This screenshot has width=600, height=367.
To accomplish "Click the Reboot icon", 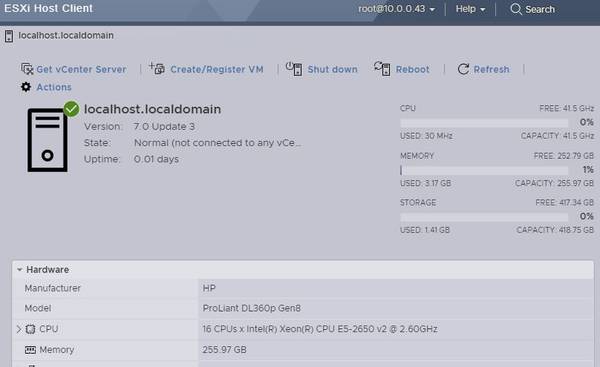I will click(x=382, y=69).
